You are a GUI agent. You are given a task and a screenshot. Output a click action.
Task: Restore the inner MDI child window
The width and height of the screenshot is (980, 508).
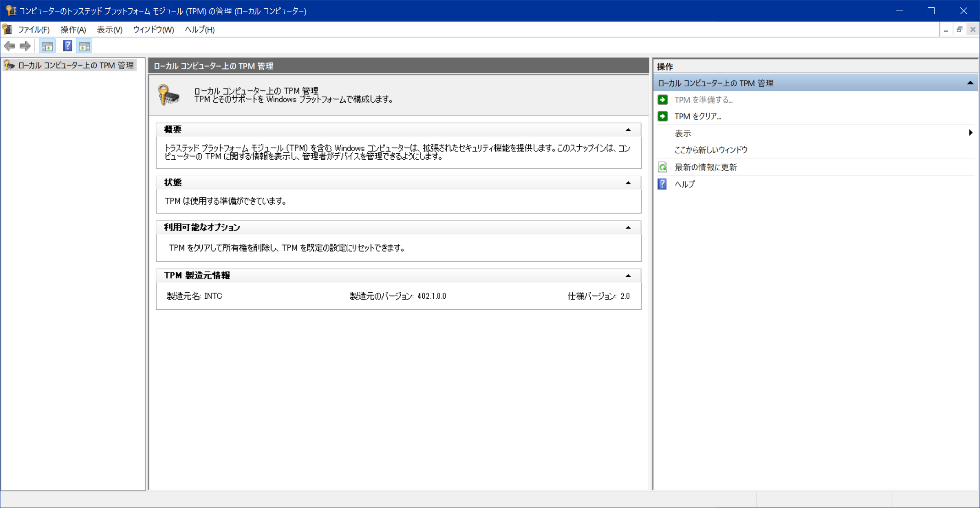[959, 30]
